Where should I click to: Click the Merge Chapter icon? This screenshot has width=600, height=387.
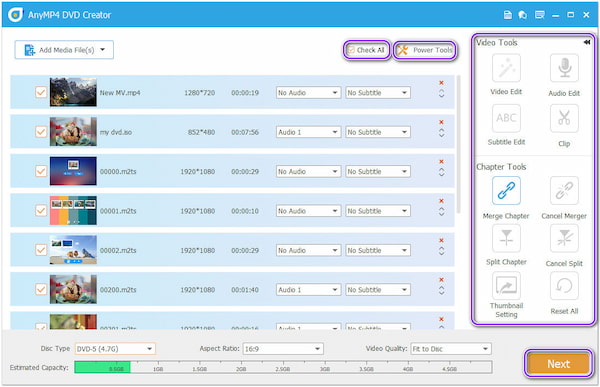pos(506,191)
